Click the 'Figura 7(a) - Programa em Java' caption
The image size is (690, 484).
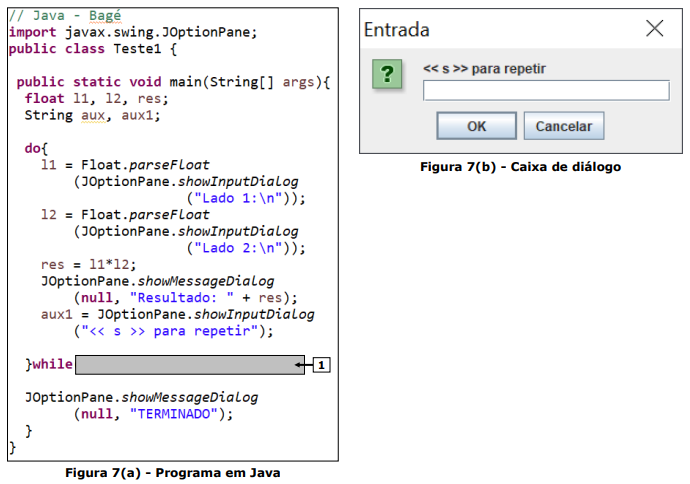click(173, 472)
